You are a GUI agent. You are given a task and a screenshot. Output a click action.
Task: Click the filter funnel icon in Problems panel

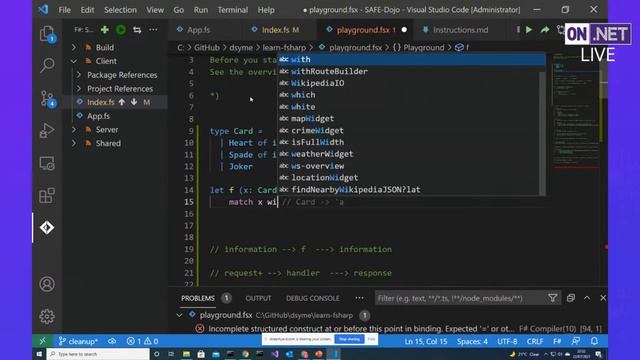pyautogui.click(x=553, y=298)
